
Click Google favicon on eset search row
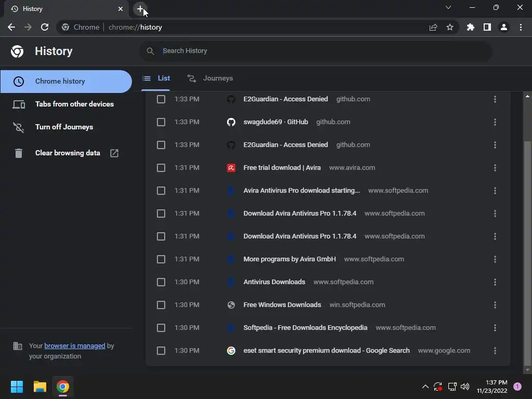point(231,351)
